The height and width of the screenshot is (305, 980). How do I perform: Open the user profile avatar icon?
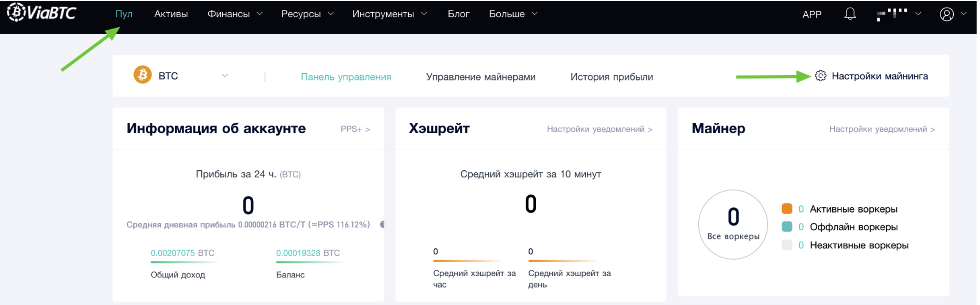point(947,14)
